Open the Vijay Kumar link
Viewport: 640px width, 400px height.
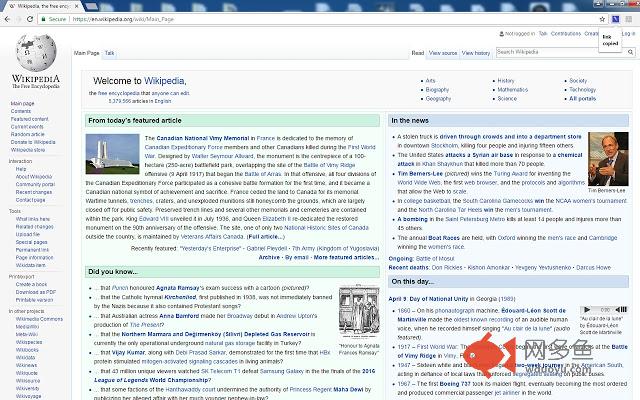pyautogui.click(x=128, y=353)
